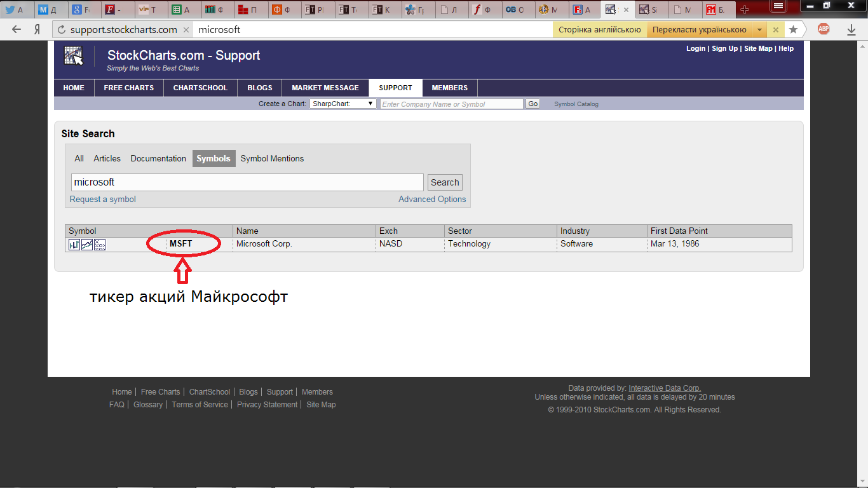
Task: Click the 'Enter Company Name or Symbol' field
Action: click(452, 104)
